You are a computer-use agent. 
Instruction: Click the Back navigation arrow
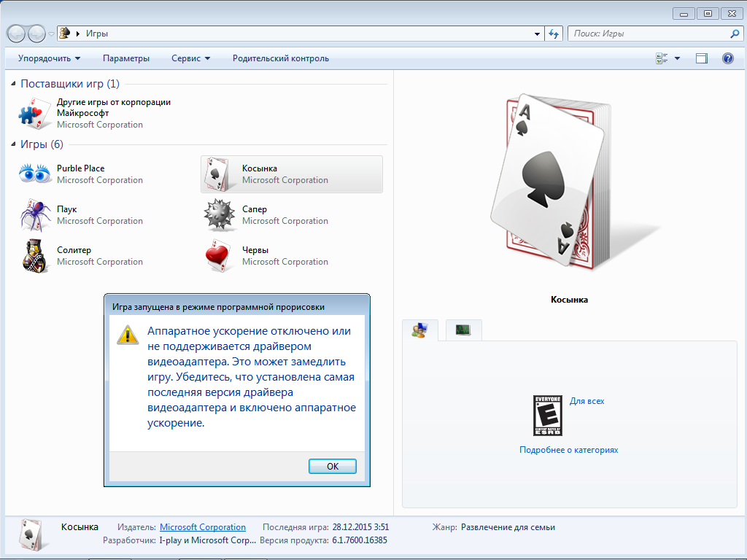coord(16,34)
